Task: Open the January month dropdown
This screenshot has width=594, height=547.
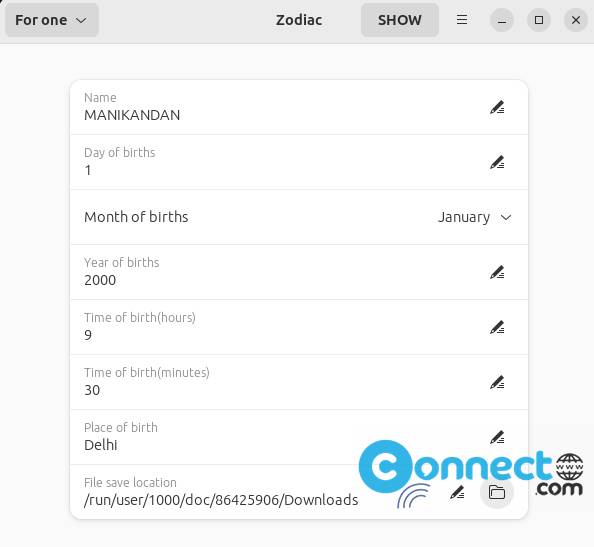Action: [x=475, y=217]
